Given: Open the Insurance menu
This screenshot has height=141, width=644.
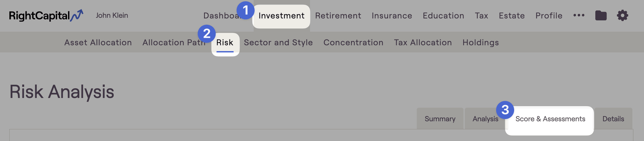Looking at the screenshot, I should pyautogui.click(x=392, y=16).
